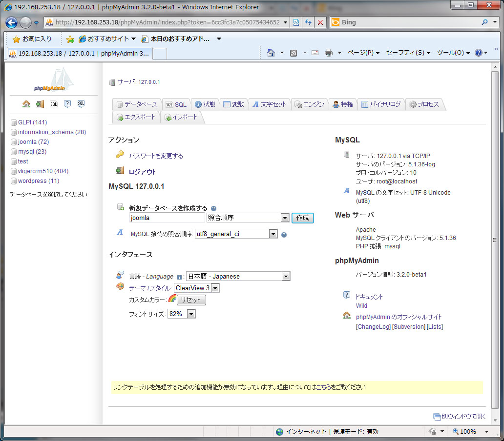The height and width of the screenshot is (441, 504).
Task: Open the MySQL connection collation utf8_general_ci dropdown
Action: (x=236, y=234)
